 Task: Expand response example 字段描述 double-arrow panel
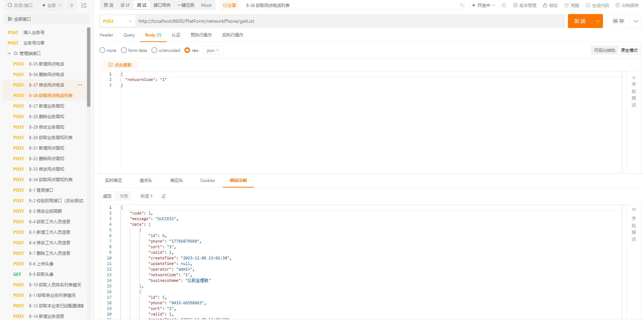(634, 209)
